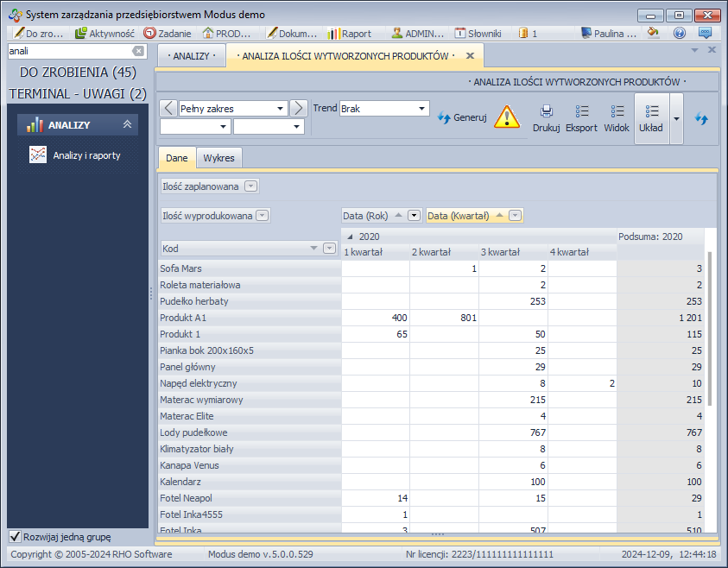Clear the search box with X icon
This screenshot has width=728, height=568.
pos(138,51)
